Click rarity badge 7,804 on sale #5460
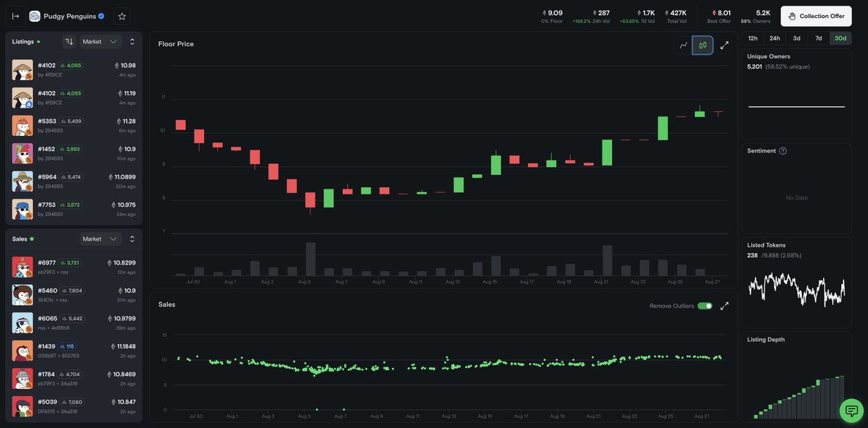This screenshot has width=868, height=428. click(x=71, y=291)
